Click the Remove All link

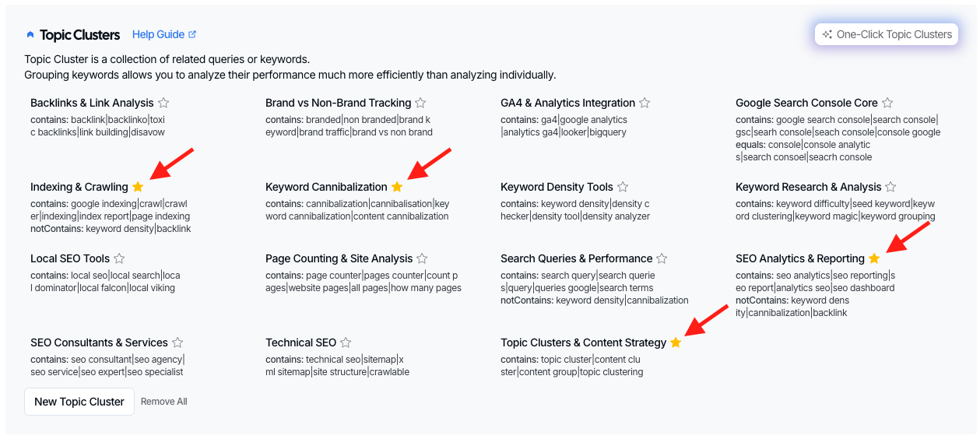point(163,402)
